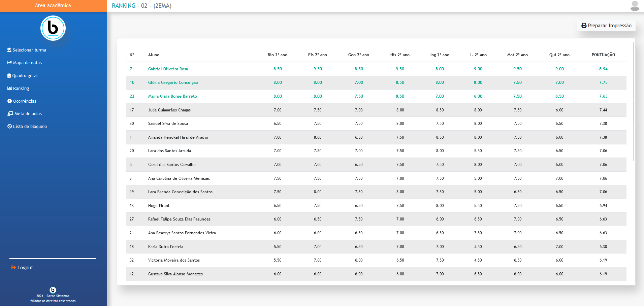
Task: Click Hugo Pirani's score 6.94
Action: (x=603, y=206)
